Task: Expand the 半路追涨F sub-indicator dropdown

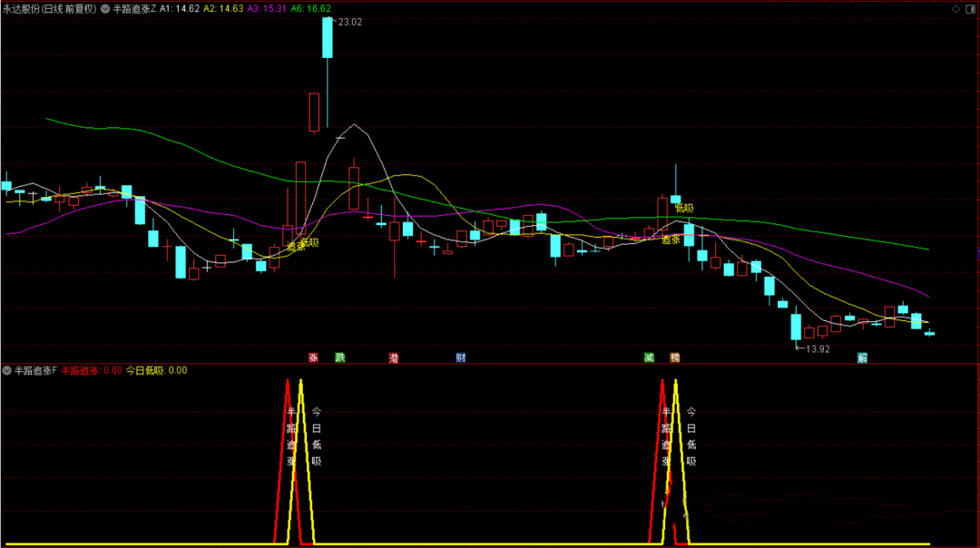Action: [x=7, y=370]
